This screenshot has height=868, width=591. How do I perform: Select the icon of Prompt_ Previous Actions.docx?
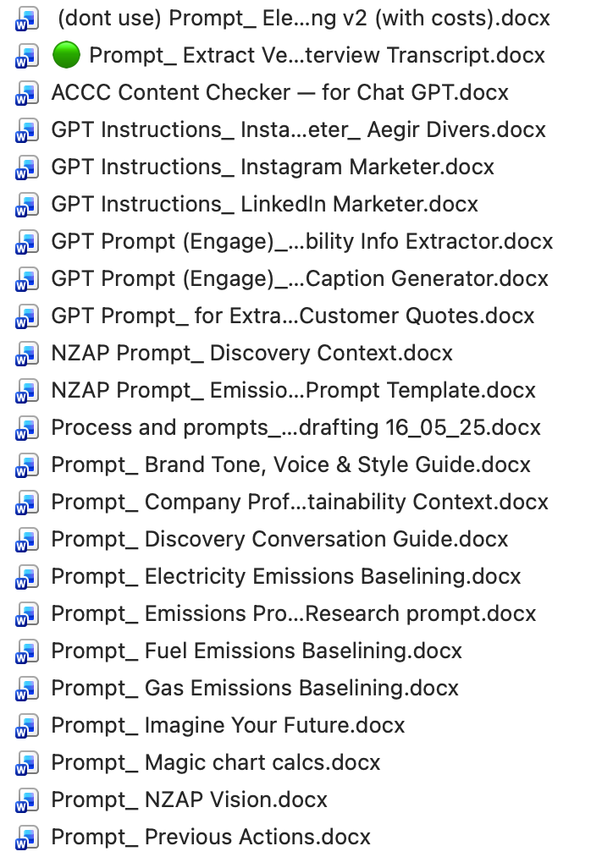pyautogui.click(x=26, y=837)
